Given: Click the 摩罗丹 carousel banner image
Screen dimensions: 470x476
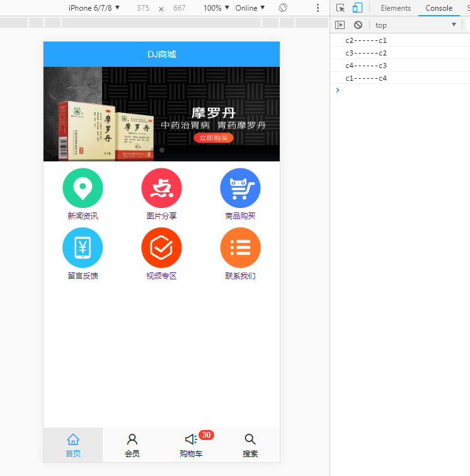Looking at the screenshot, I should (161, 114).
